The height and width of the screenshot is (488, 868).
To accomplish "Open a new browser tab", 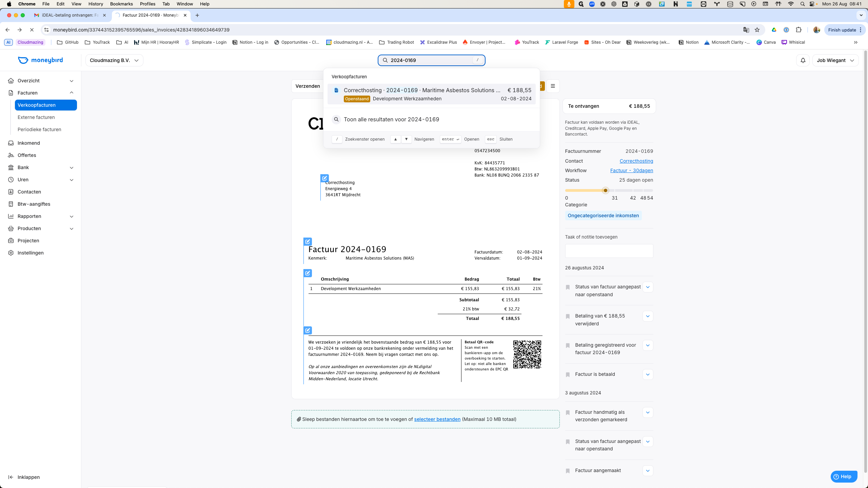I will click(197, 15).
